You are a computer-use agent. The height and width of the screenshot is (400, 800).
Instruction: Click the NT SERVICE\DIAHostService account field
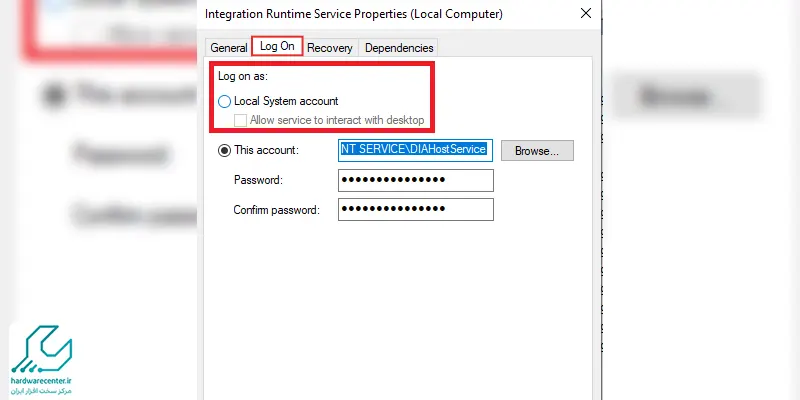(415, 150)
